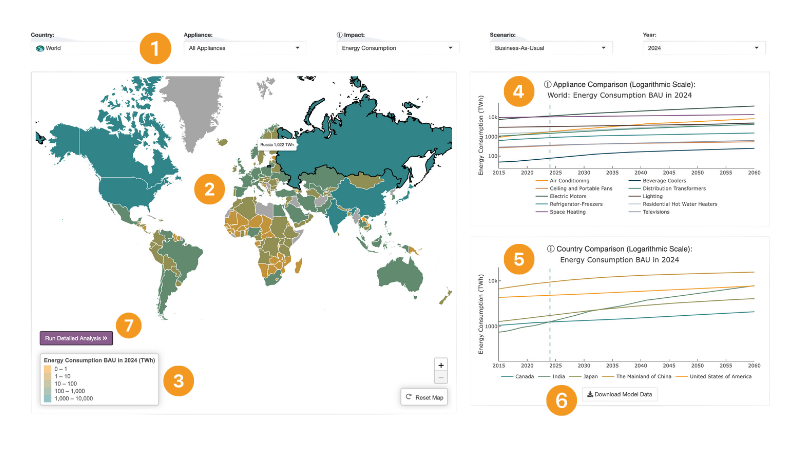Click the info icon beside Impact label
This screenshot has width=800, height=450.
339,35
